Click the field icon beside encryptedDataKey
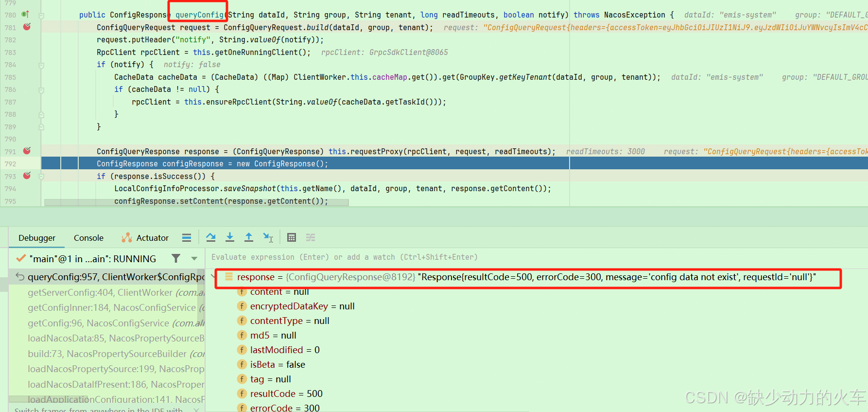 [242, 306]
